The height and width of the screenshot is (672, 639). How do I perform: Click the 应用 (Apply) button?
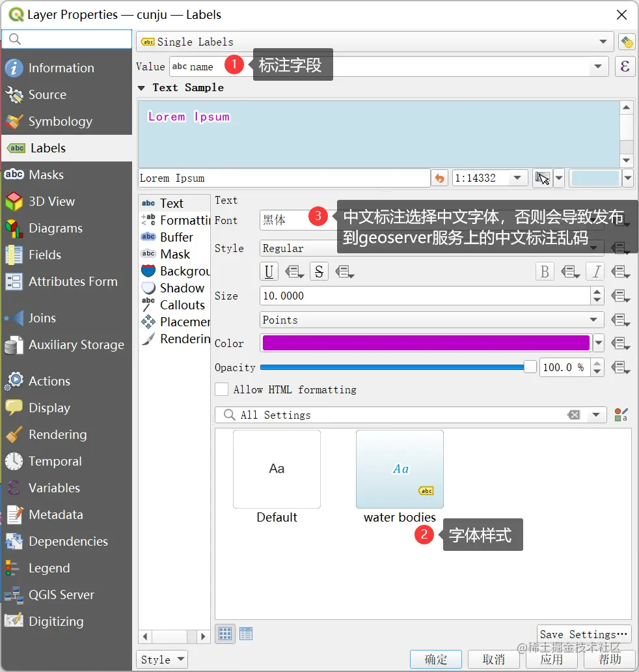click(x=552, y=659)
